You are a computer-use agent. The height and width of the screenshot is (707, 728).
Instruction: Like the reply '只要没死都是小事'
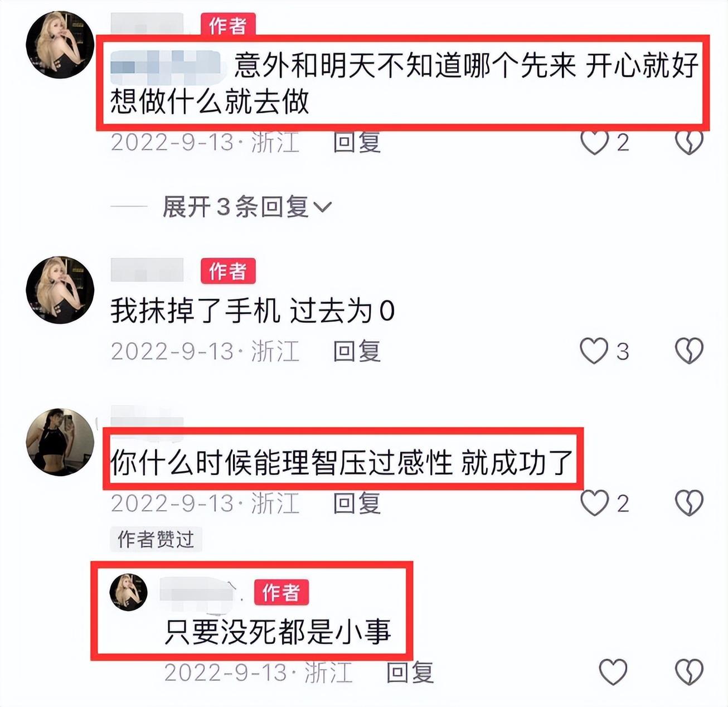[613, 672]
